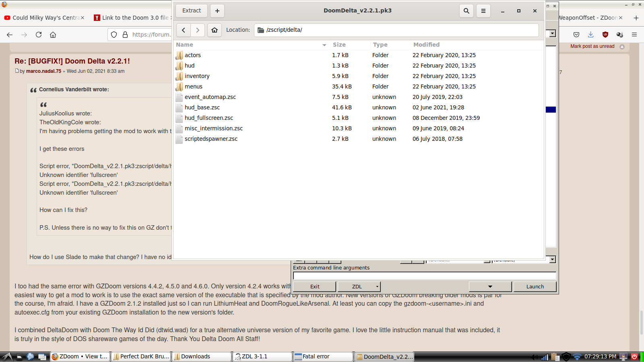644x362 pixels.
Task: Switch to the Link to the Doom 3.0 tab
Action: 133,18
